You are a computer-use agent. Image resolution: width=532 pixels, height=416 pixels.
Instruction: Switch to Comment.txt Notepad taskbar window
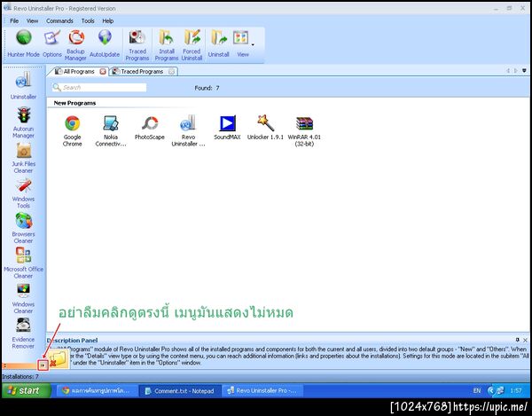180,391
